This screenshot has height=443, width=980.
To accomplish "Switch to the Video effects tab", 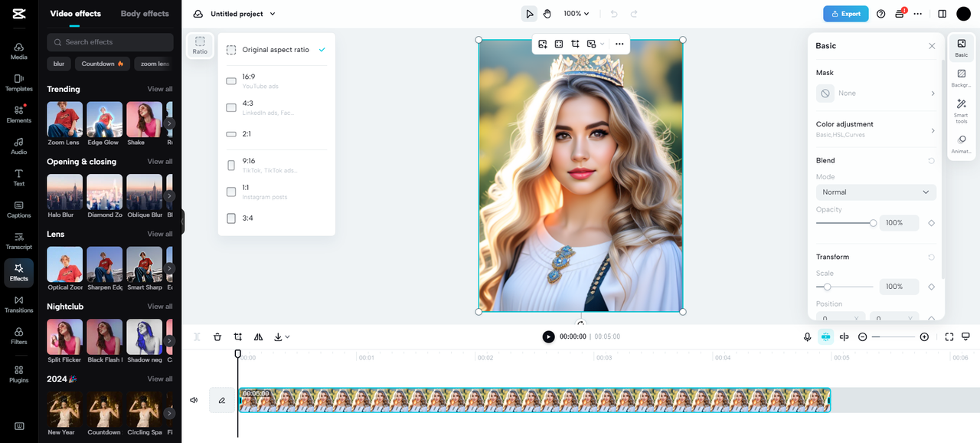I will click(x=75, y=14).
